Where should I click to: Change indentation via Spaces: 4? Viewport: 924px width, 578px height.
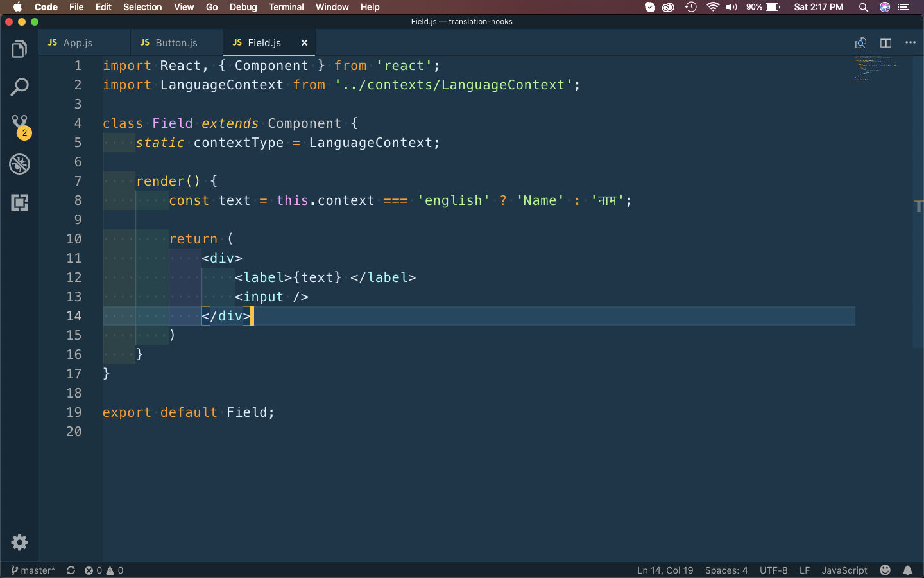pos(726,570)
